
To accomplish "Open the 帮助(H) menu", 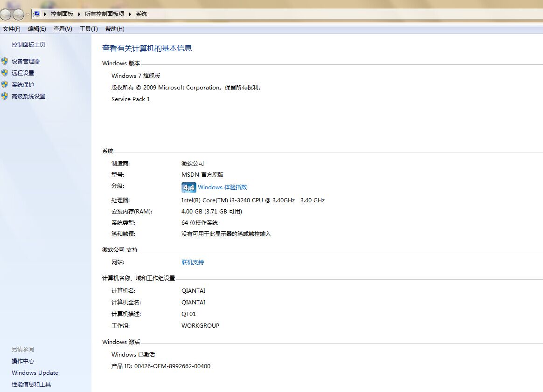I will click(115, 29).
